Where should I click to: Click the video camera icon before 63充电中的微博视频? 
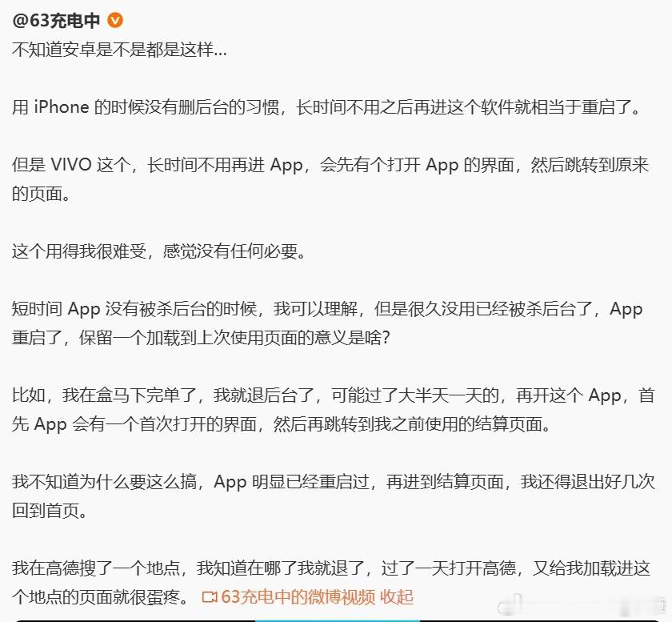[210, 597]
